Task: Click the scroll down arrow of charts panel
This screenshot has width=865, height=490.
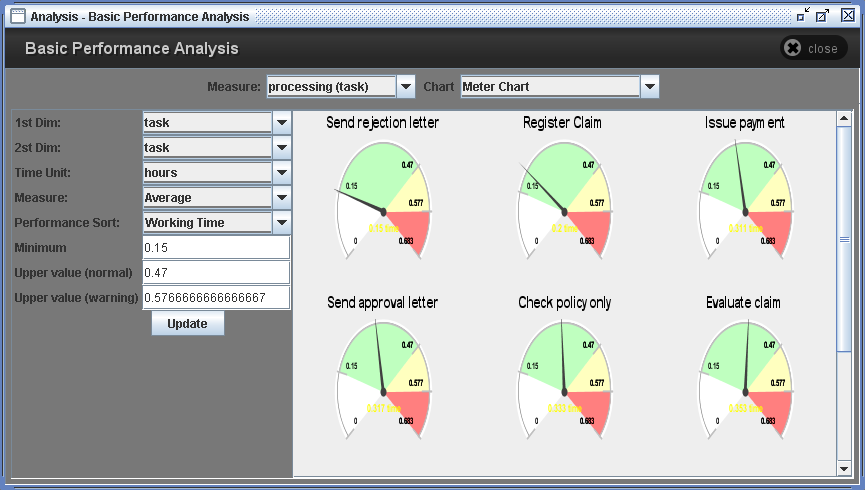Action: coord(844,468)
